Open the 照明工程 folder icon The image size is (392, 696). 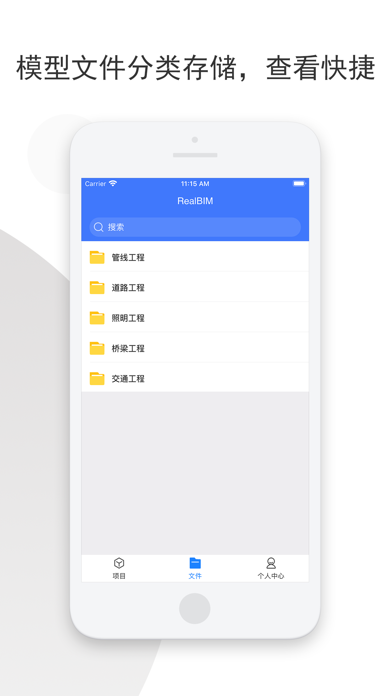click(x=97, y=318)
